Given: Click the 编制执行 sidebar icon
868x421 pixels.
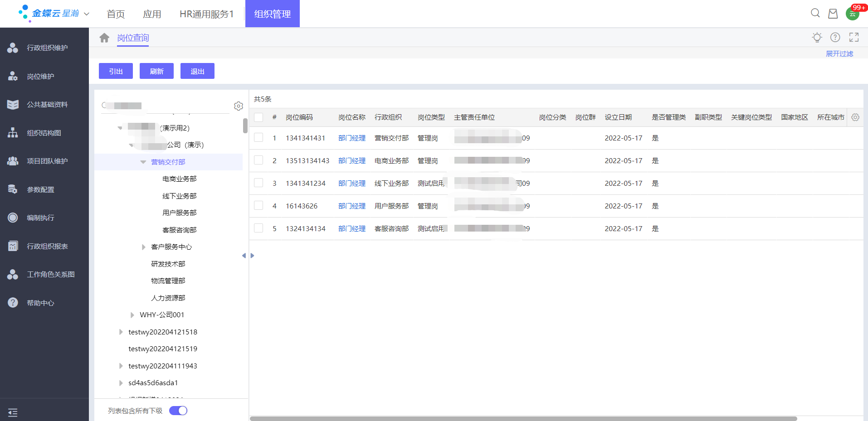Looking at the screenshot, I should pos(13,218).
